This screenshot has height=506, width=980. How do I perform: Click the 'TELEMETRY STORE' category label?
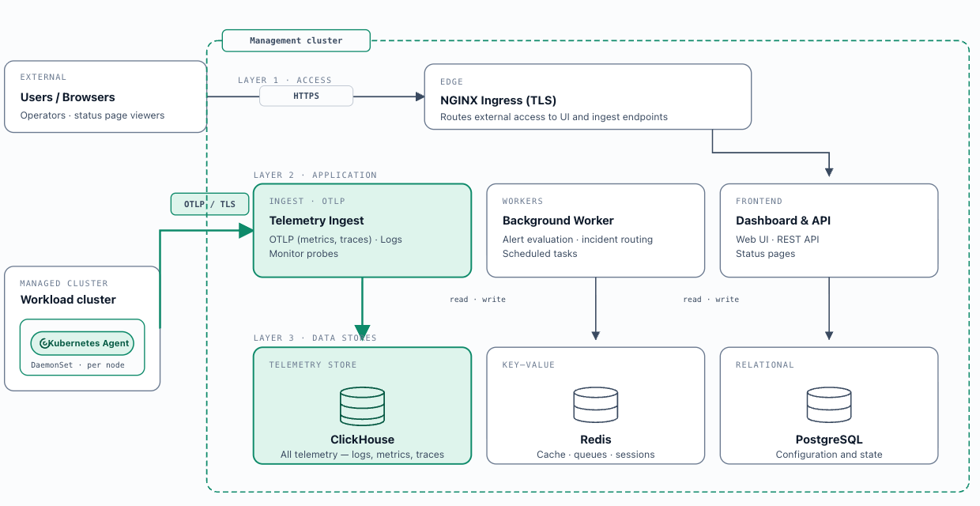313,364
